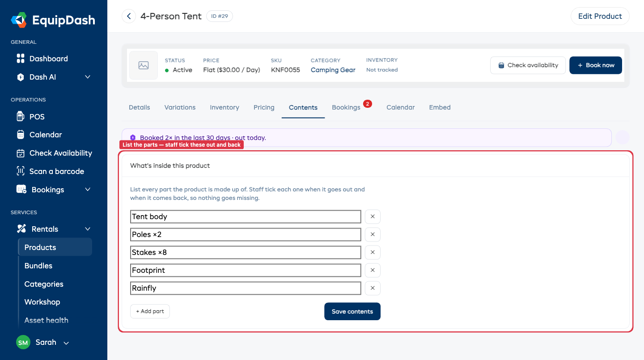The width and height of the screenshot is (644, 360).
Task: Switch to the Inventory tab
Action: (225, 107)
